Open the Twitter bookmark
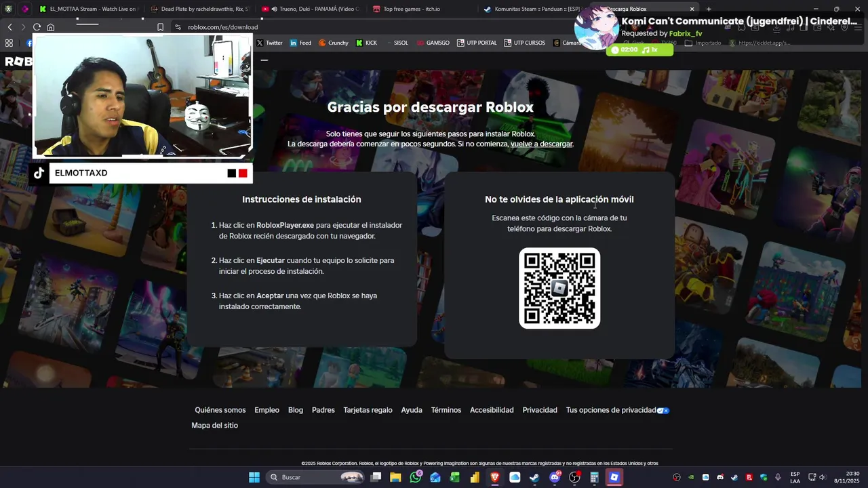 coord(269,43)
